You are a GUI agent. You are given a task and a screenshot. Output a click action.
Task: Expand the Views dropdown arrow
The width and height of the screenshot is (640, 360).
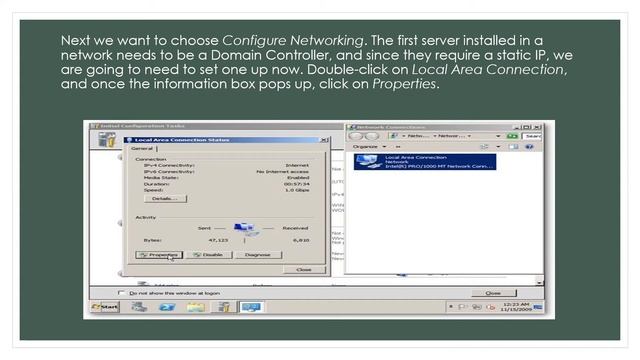pos(498,147)
